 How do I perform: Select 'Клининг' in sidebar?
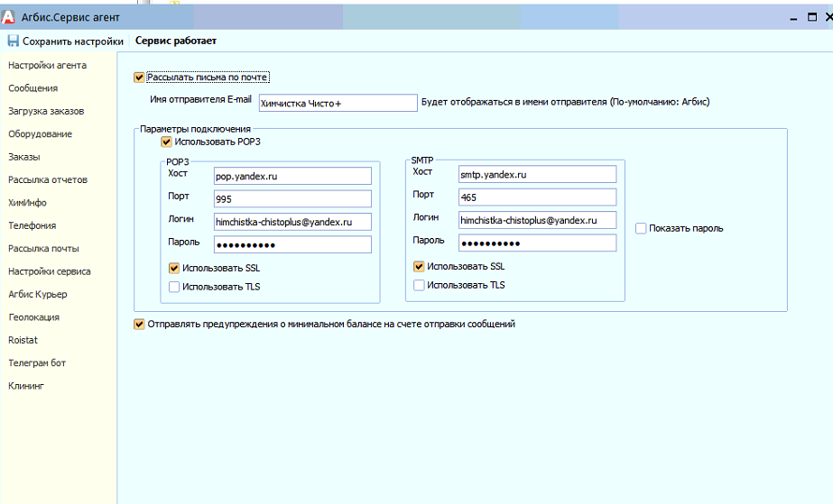[x=26, y=385]
